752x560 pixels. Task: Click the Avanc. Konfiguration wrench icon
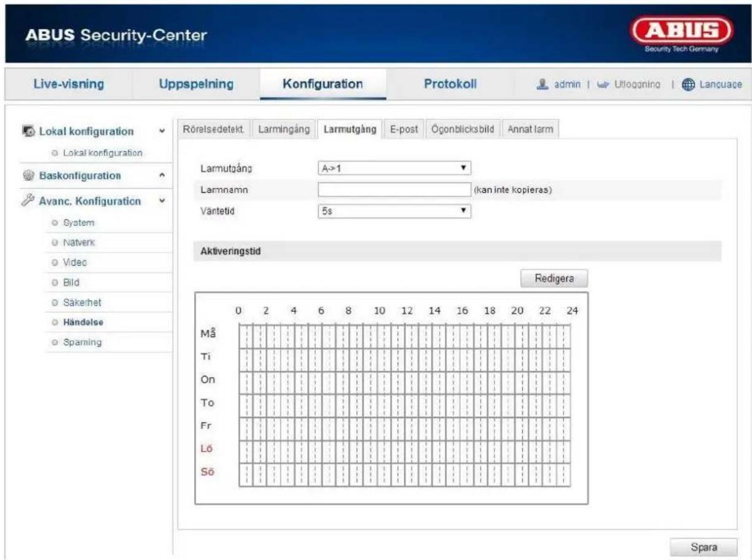[x=29, y=201]
